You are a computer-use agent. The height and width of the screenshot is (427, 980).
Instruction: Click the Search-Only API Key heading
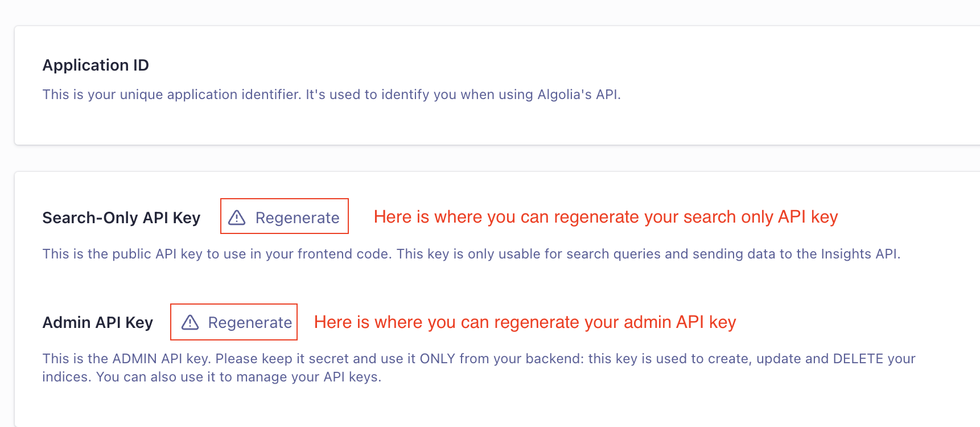[x=121, y=217]
